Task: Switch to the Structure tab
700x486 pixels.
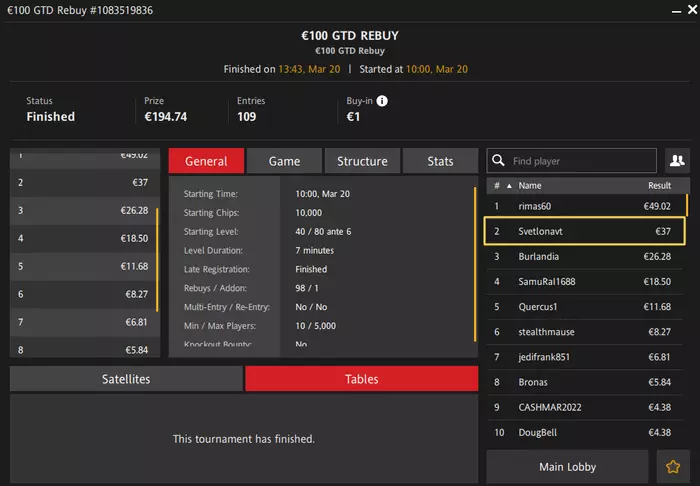Action: (362, 161)
